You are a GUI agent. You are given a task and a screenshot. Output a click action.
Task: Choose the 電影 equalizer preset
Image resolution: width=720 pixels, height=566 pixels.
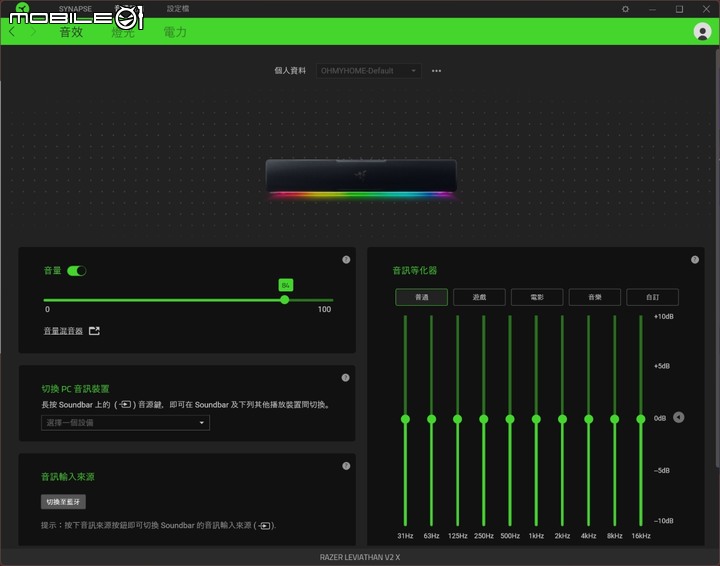537,297
